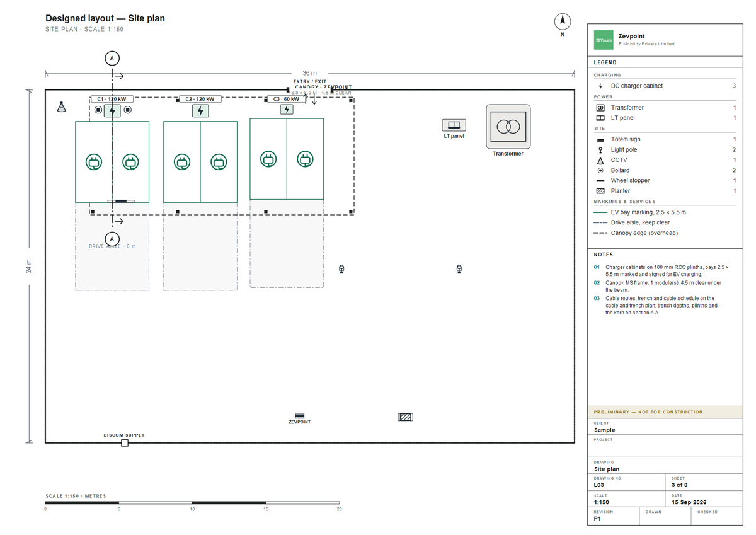Select right EV plug icon in C2 bay
This screenshot has width=756, height=535.
coord(219,162)
